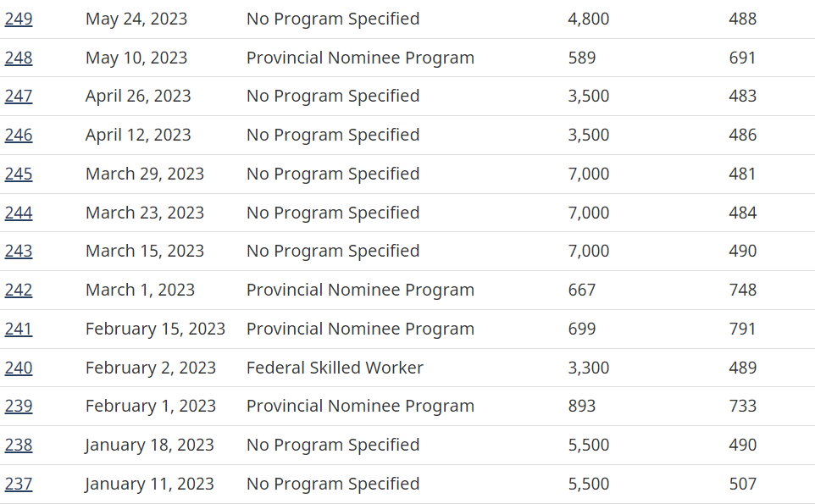Open draw number 242 link
Viewport: 815px width, 504px height.
tap(19, 290)
